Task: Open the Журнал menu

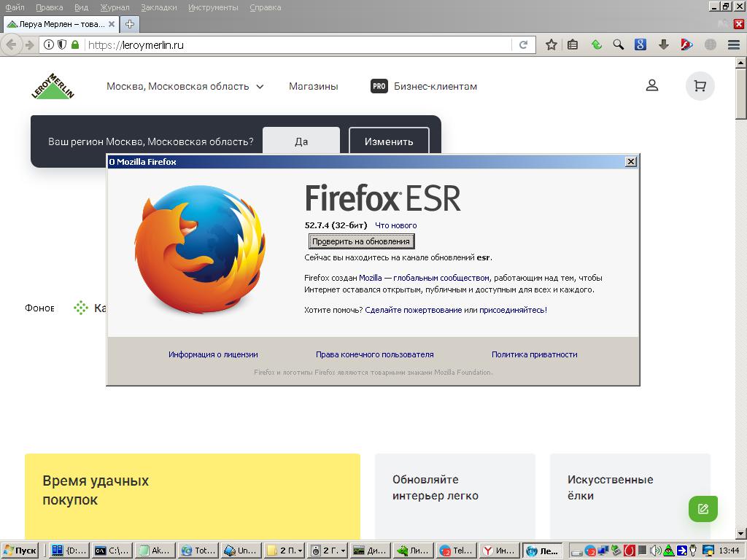Action: point(115,7)
